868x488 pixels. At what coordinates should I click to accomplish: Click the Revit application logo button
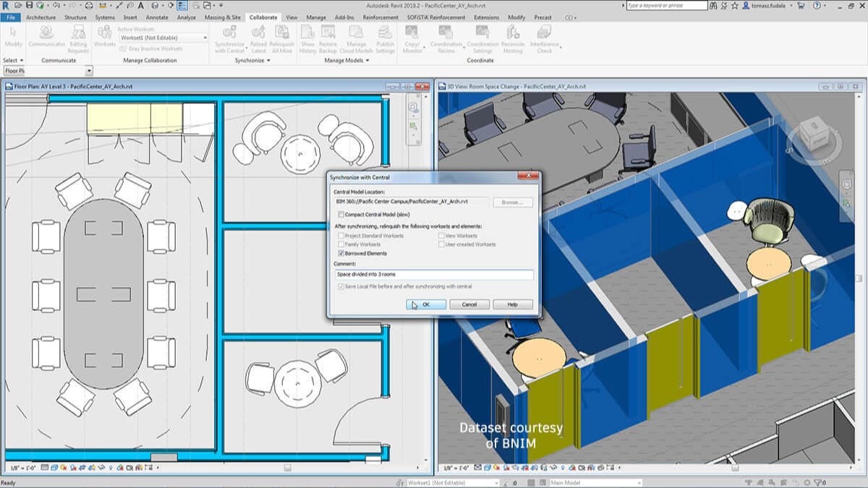coord(7,6)
